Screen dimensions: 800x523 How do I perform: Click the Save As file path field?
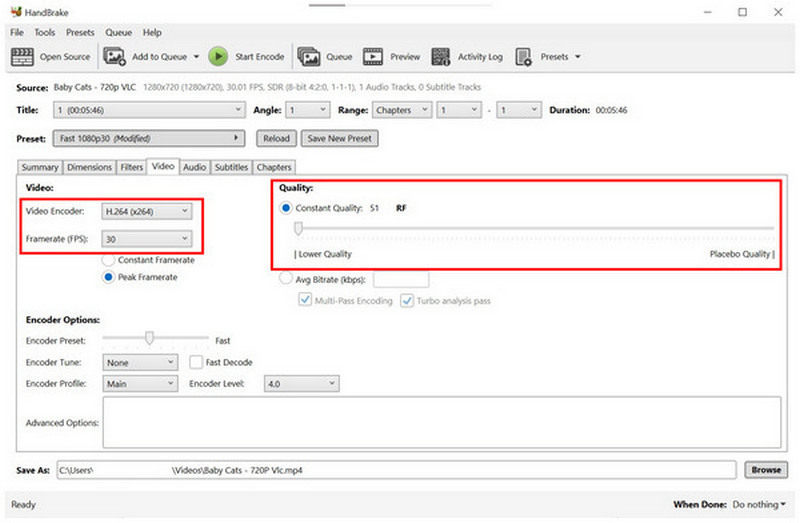pyautogui.click(x=396, y=469)
